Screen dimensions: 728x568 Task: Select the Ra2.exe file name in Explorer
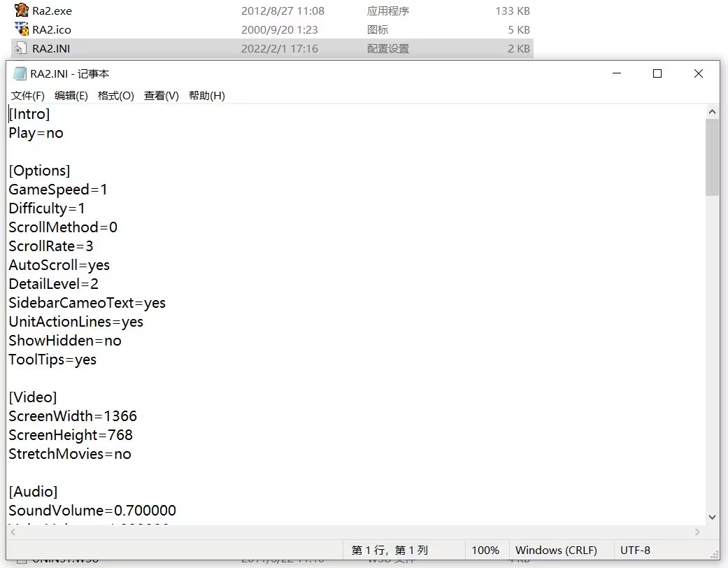tap(52, 10)
